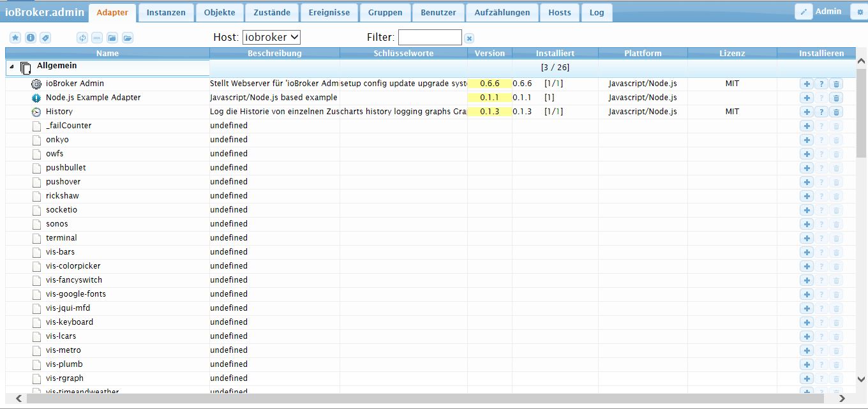This screenshot has width=868, height=409.
Task: Install the socketio adapter
Action: [807, 210]
